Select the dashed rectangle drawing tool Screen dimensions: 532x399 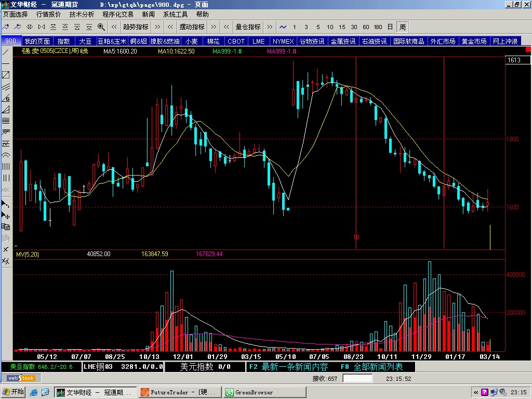tap(6, 75)
